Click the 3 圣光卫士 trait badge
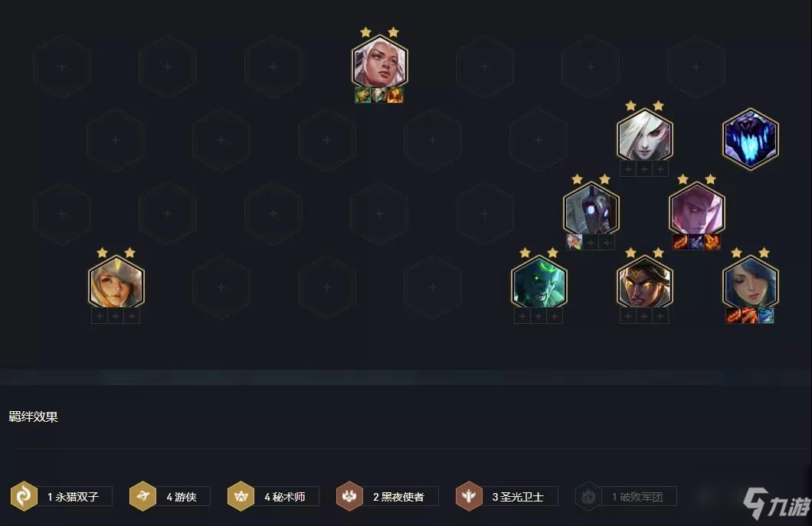The height and width of the screenshot is (526, 812). pos(506,496)
